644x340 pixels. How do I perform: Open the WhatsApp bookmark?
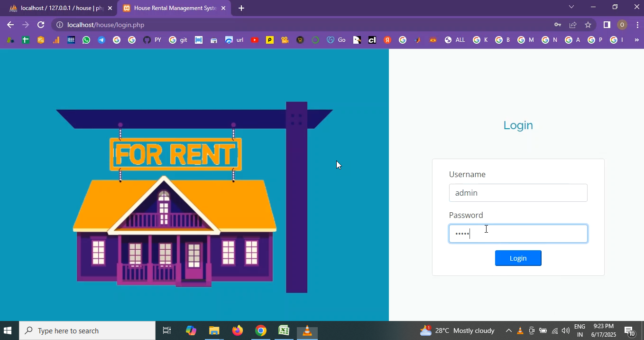coord(86,40)
